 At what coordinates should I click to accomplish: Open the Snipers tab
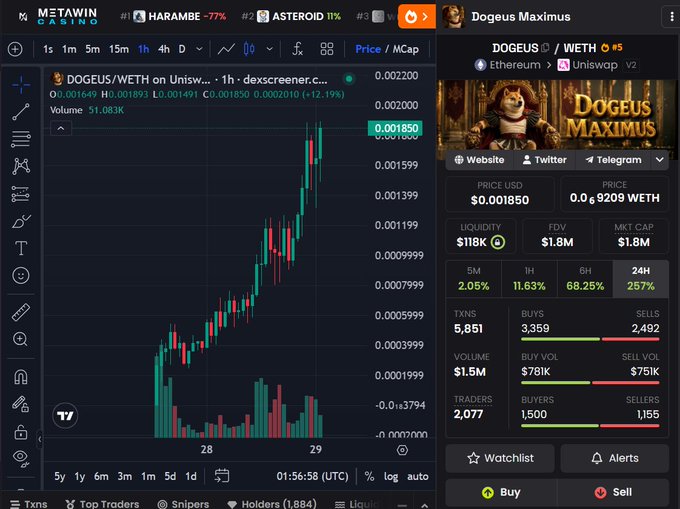183,504
